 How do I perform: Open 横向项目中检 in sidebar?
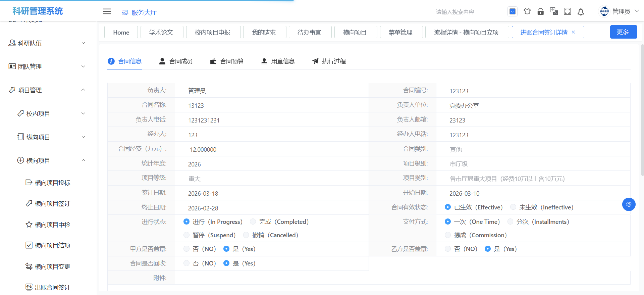pyautogui.click(x=52, y=225)
